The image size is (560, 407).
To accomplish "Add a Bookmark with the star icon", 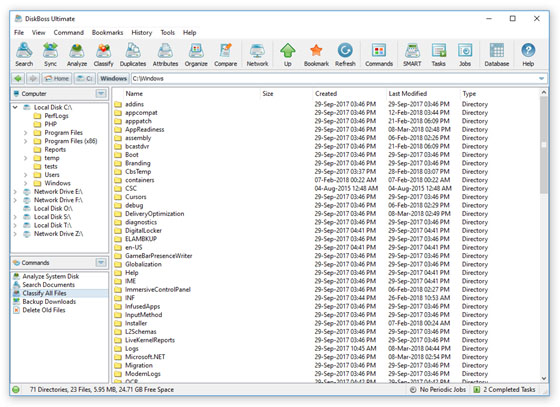I will pyautogui.click(x=316, y=55).
